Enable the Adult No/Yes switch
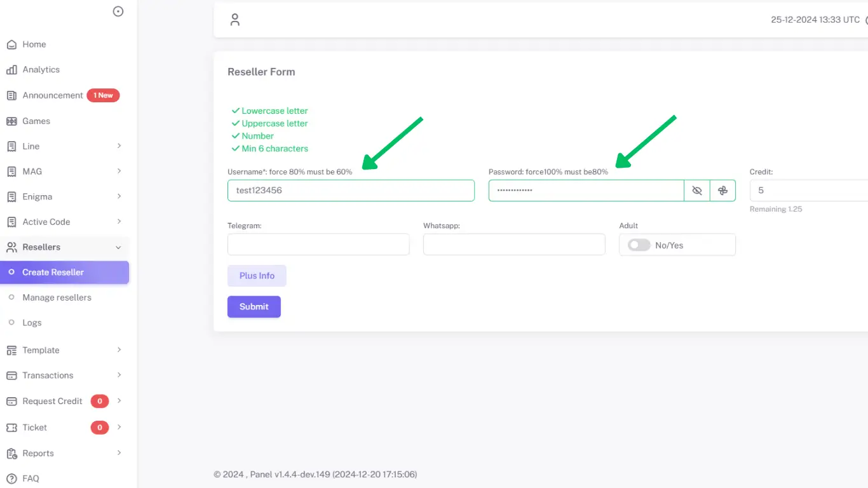The height and width of the screenshot is (488, 868). [x=639, y=245]
